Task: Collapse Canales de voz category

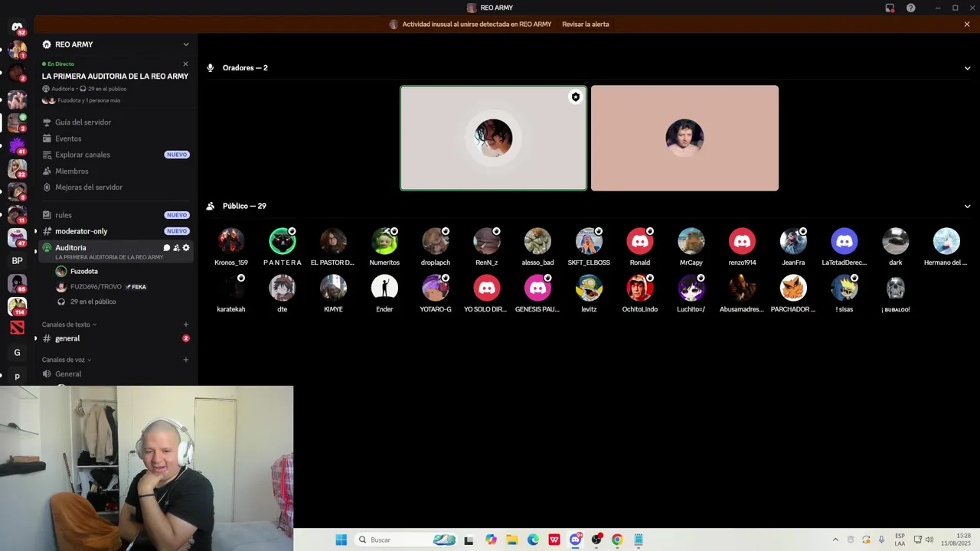Action: 67,360
